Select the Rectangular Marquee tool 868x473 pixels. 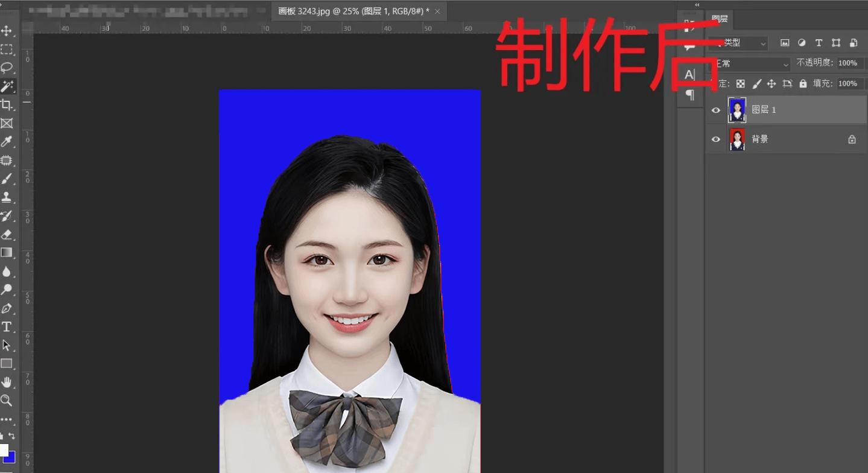[8, 49]
